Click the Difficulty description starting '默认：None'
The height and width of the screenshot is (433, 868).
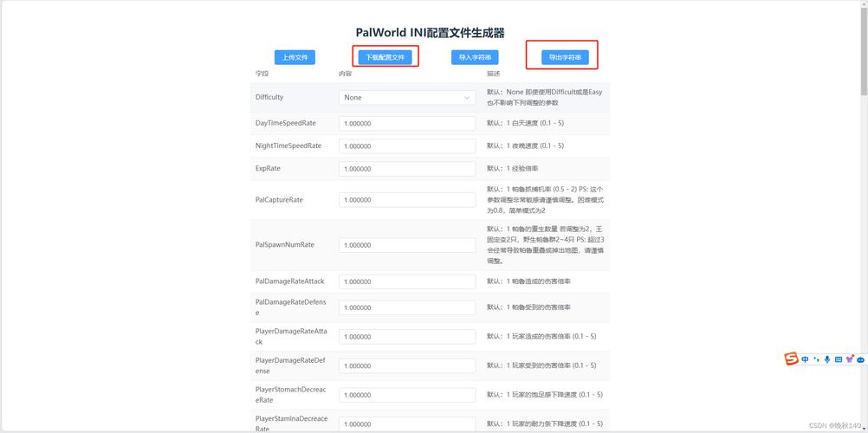(x=545, y=98)
